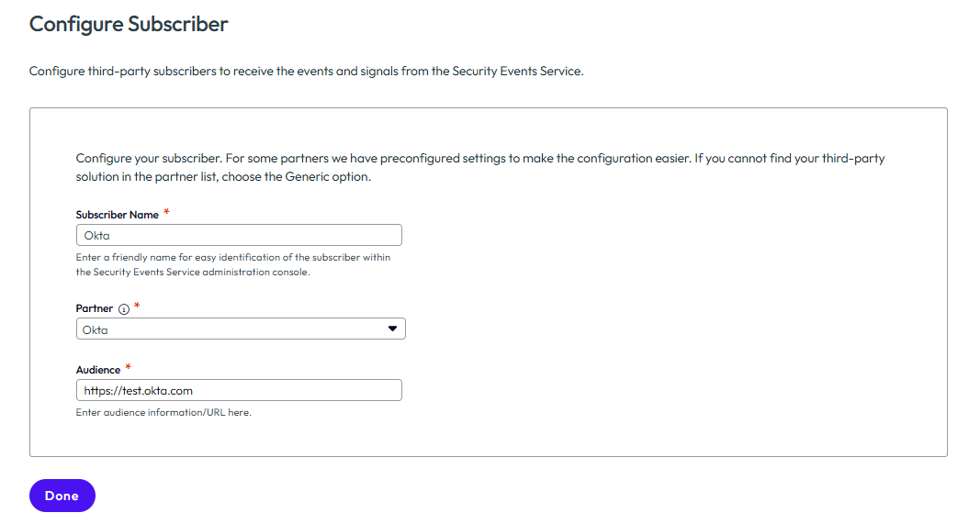
Task: Open the Partner dropdown showing Okta
Action: pos(241,329)
